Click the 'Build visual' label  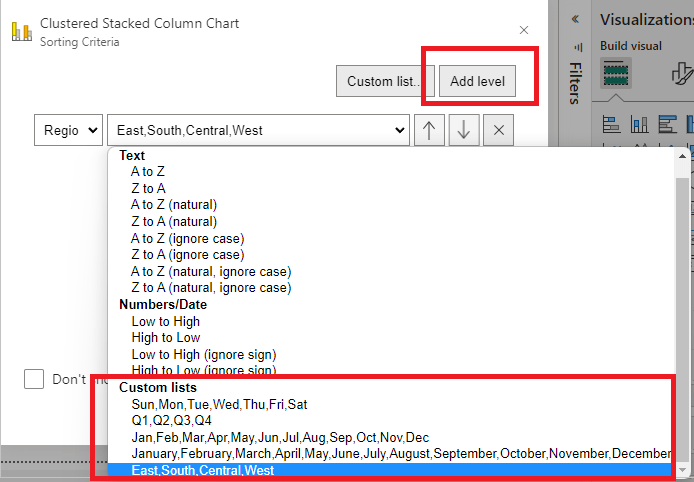[631, 46]
